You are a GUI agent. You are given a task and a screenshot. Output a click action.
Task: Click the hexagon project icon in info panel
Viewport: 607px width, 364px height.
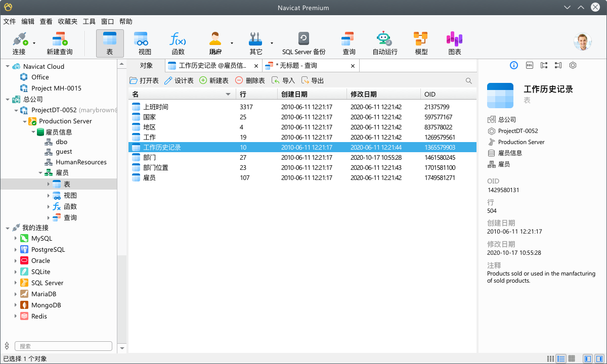point(573,65)
